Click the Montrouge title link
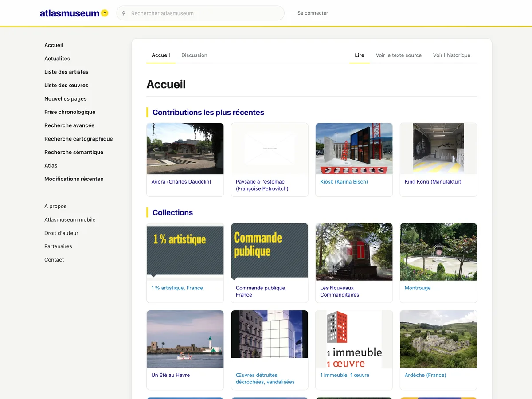The image size is (532, 399). [x=418, y=288]
